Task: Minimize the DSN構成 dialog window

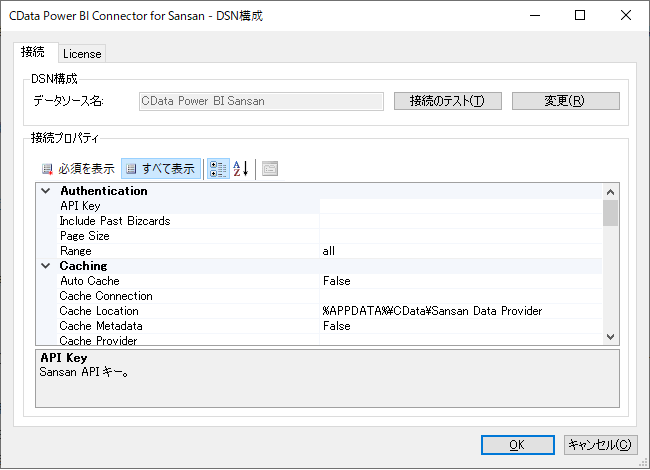Action: coord(535,15)
